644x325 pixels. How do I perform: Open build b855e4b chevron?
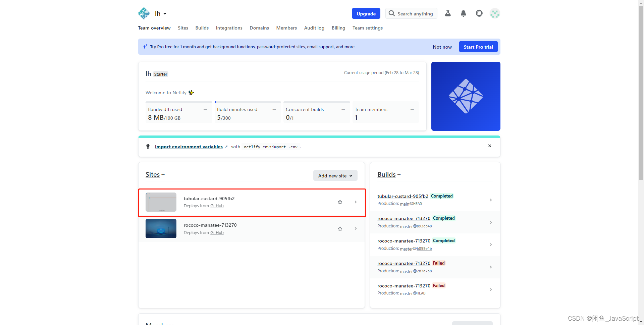(x=491, y=245)
